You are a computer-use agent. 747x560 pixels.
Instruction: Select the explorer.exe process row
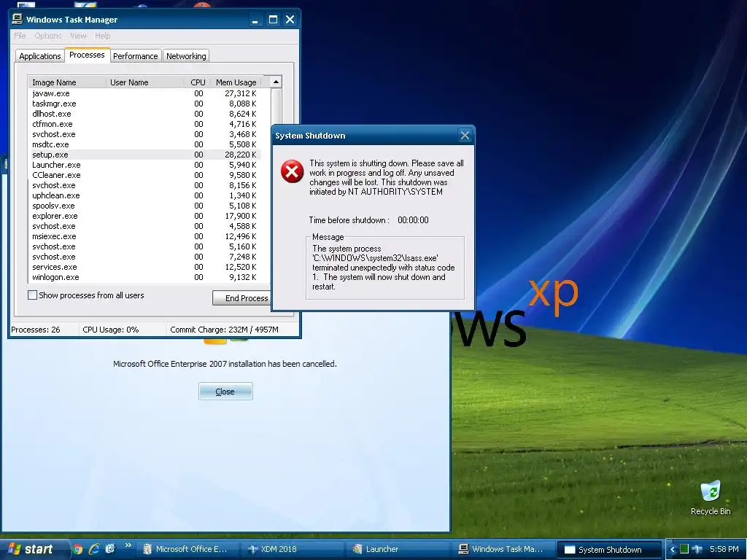coord(144,216)
